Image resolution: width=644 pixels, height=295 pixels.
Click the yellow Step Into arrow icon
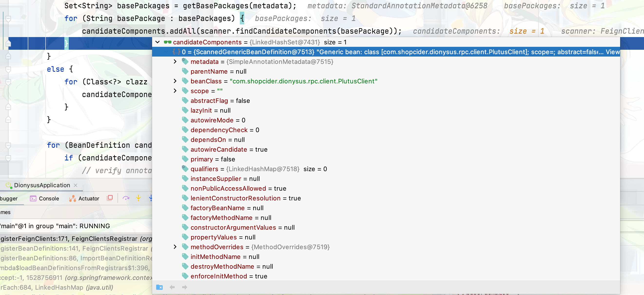pyautogui.click(x=138, y=198)
